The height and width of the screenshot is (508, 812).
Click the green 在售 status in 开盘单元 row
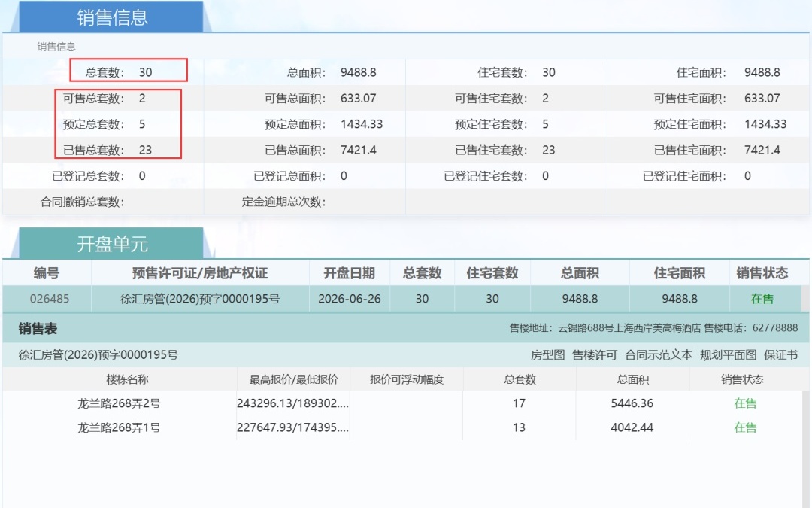762,299
